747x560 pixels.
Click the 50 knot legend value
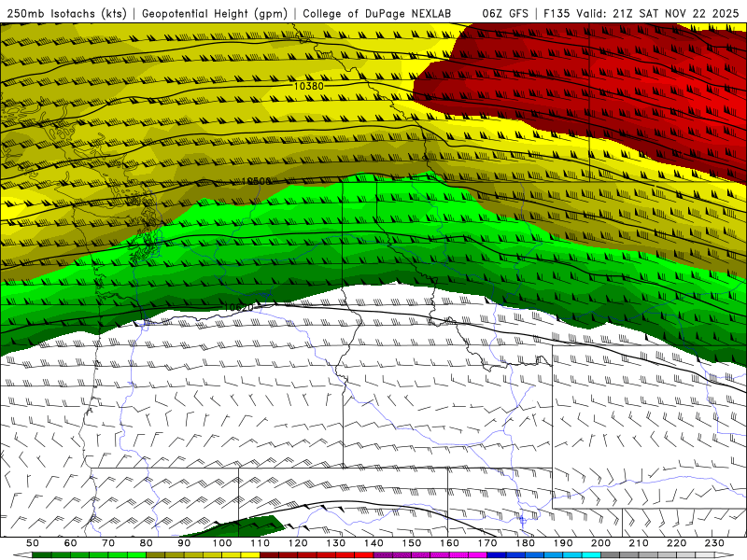tap(32, 543)
